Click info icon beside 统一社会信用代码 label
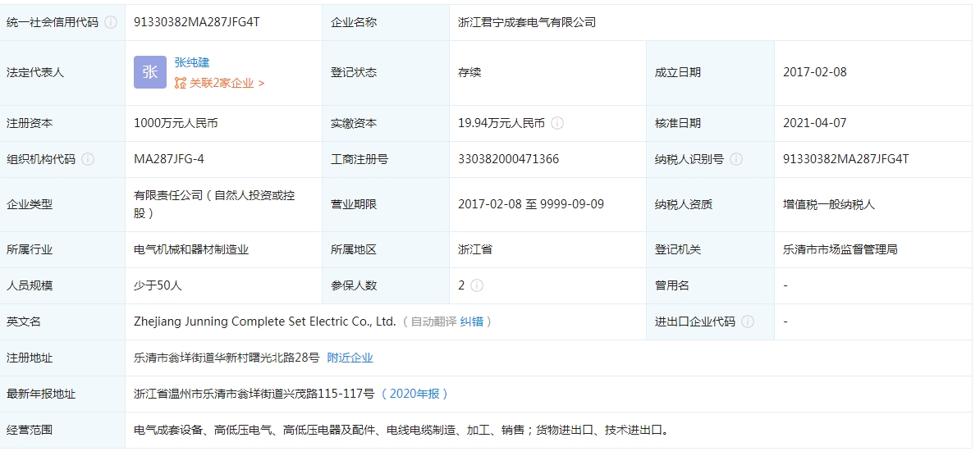Image resolution: width=980 pixels, height=456 pixels. 111,22
